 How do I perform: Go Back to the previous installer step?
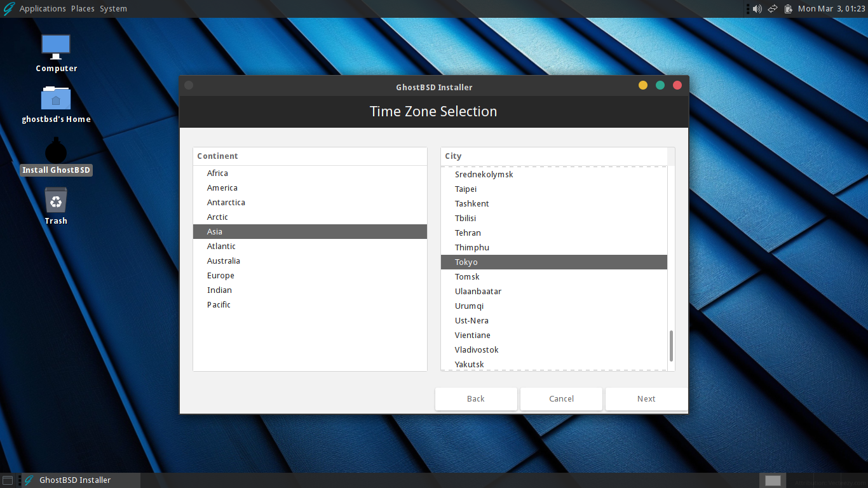[x=476, y=399]
